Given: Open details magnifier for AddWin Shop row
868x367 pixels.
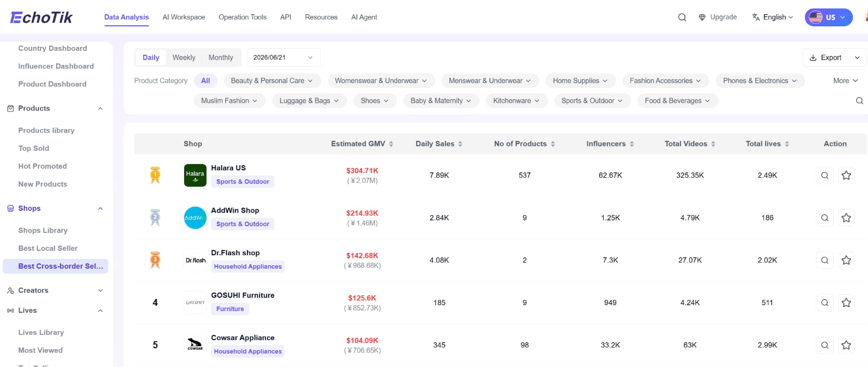Looking at the screenshot, I should click(825, 218).
